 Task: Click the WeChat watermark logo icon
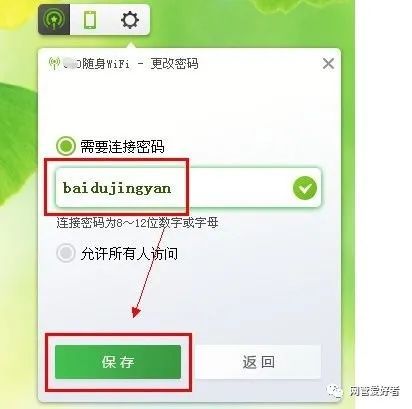(x=335, y=391)
